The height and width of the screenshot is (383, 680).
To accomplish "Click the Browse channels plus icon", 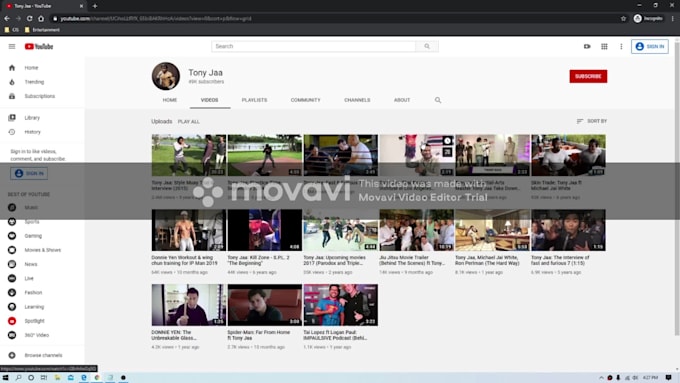I will (12, 355).
